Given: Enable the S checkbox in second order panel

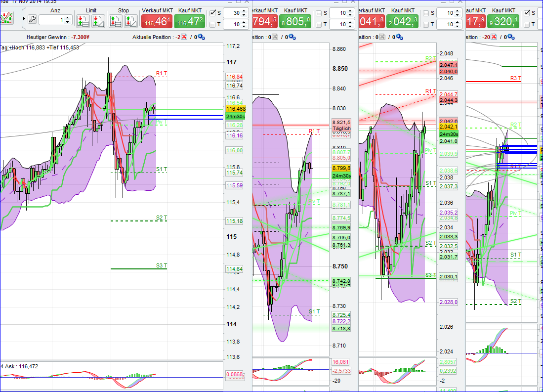Looking at the screenshot, I should (319, 13).
